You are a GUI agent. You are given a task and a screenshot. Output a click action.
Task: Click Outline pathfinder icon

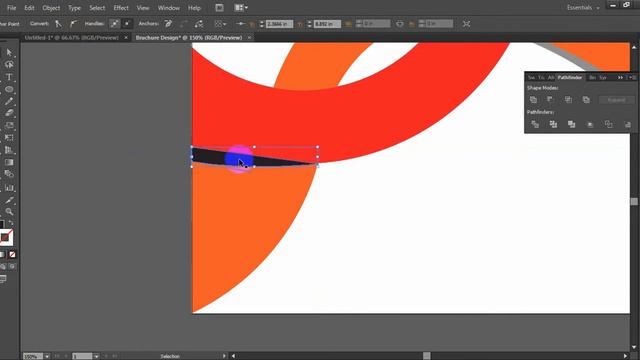coord(608,124)
